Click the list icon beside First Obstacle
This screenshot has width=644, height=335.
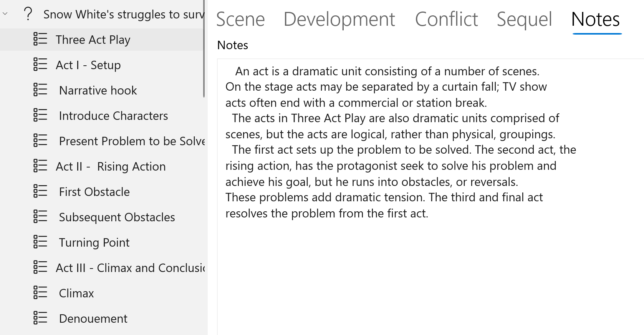[x=40, y=191]
